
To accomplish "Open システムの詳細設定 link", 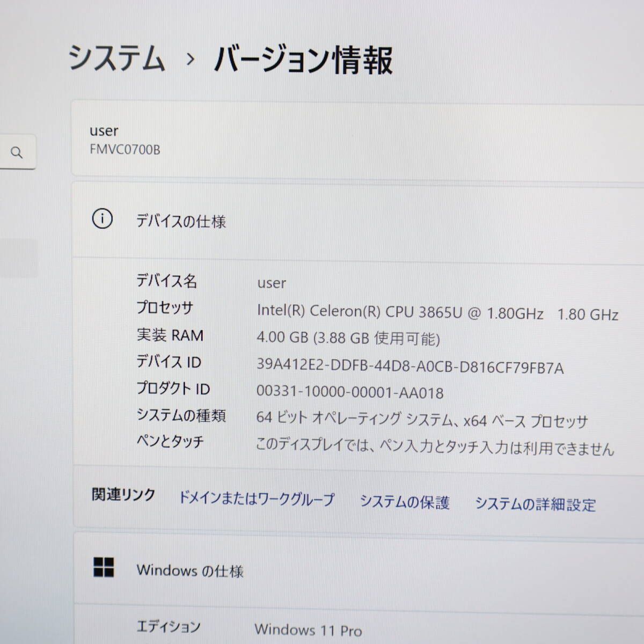I will [535, 504].
